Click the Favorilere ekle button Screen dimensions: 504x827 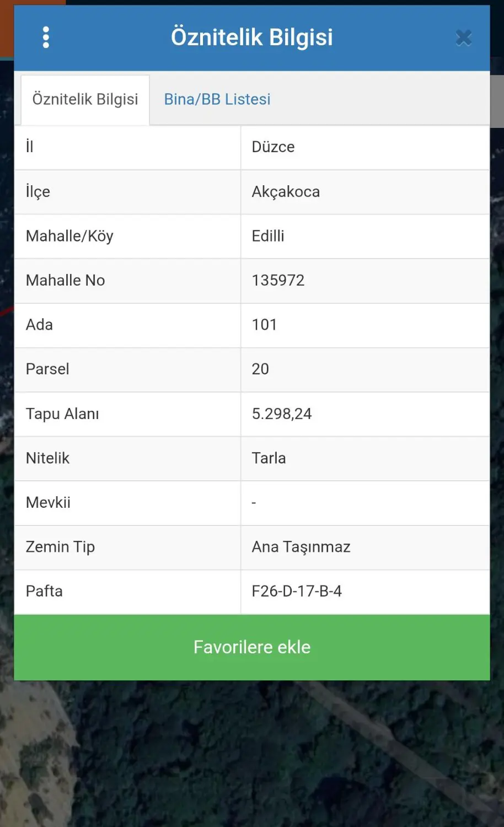[252, 647]
